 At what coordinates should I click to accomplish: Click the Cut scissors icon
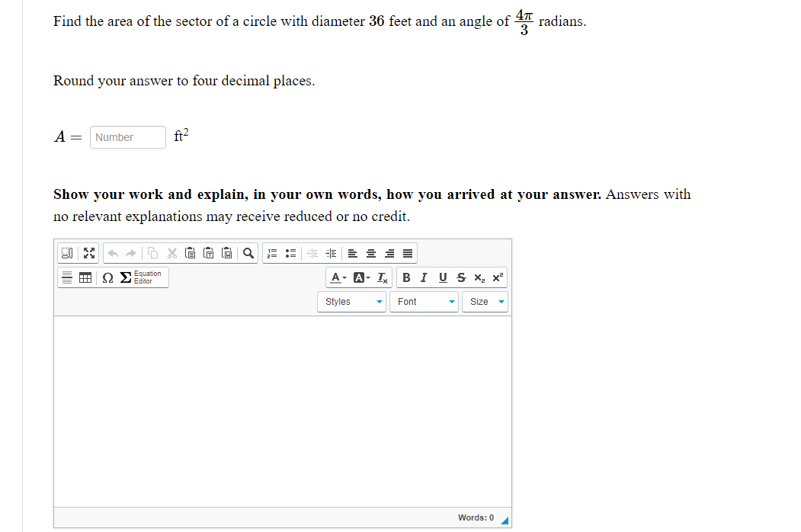pyautogui.click(x=171, y=253)
